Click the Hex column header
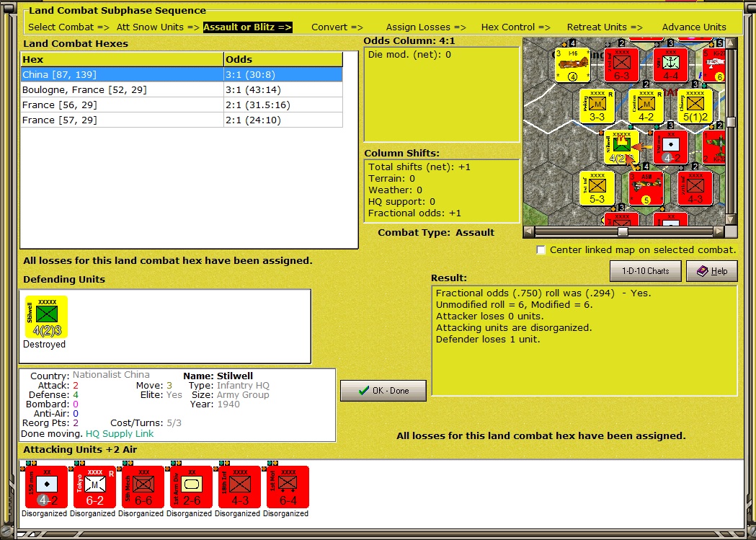The height and width of the screenshot is (540, 756). point(122,59)
